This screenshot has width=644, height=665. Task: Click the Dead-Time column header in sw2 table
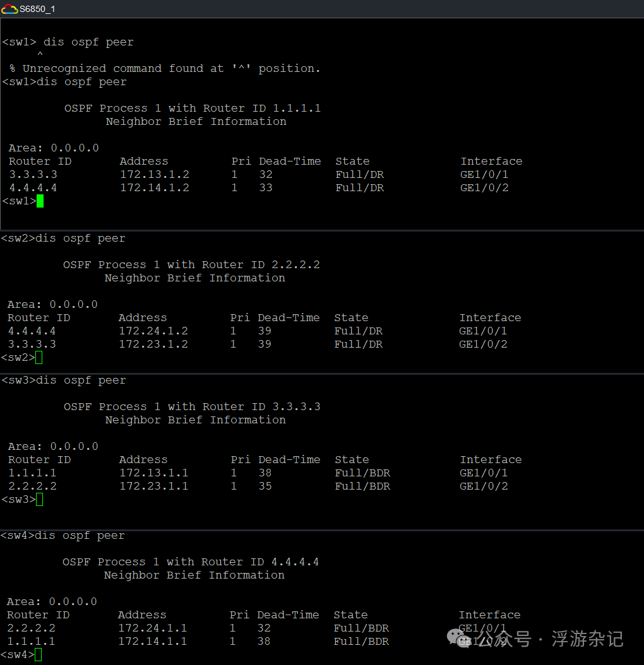pyautogui.click(x=289, y=317)
